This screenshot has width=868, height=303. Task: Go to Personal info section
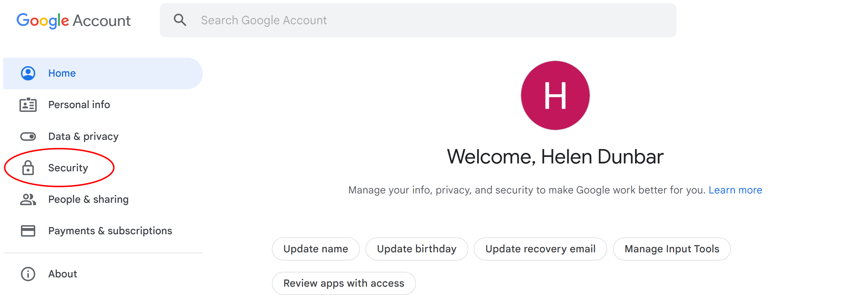(x=79, y=105)
